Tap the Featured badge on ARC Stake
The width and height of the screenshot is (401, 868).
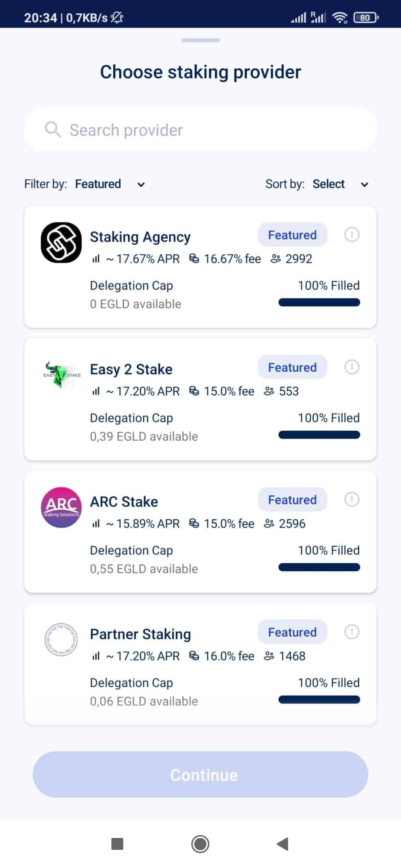coord(292,500)
